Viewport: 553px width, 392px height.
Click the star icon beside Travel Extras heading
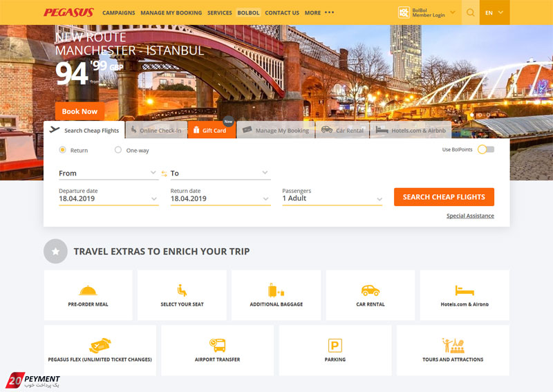click(x=55, y=251)
